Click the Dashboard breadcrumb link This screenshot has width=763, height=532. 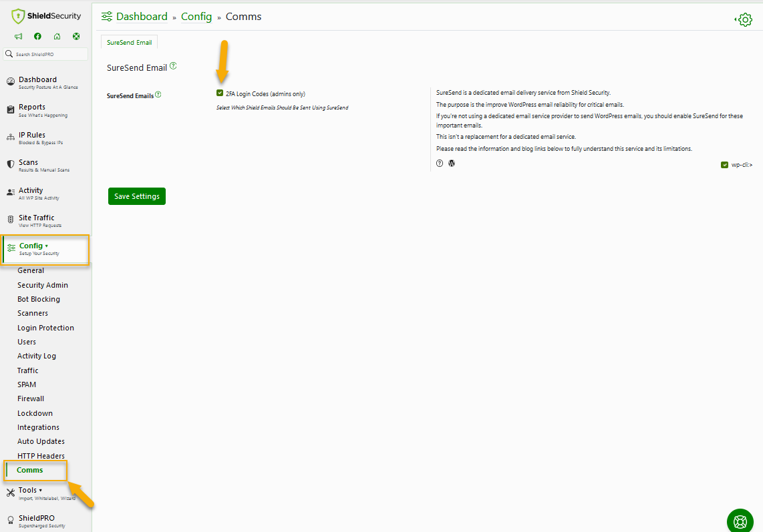click(x=142, y=17)
